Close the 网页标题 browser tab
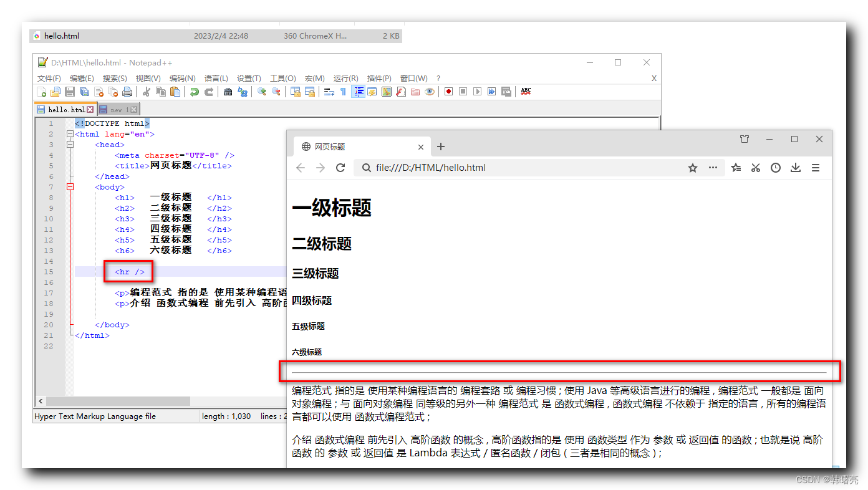The height and width of the screenshot is (490, 868). pos(420,147)
